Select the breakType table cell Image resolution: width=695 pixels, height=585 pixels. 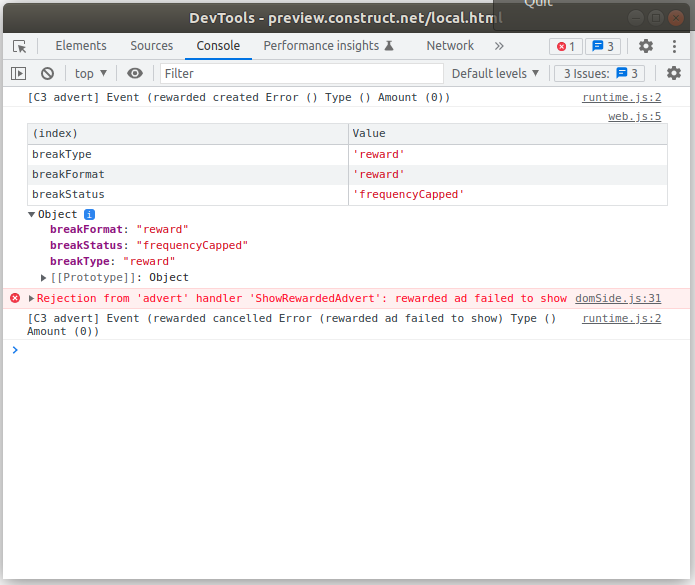point(188,155)
